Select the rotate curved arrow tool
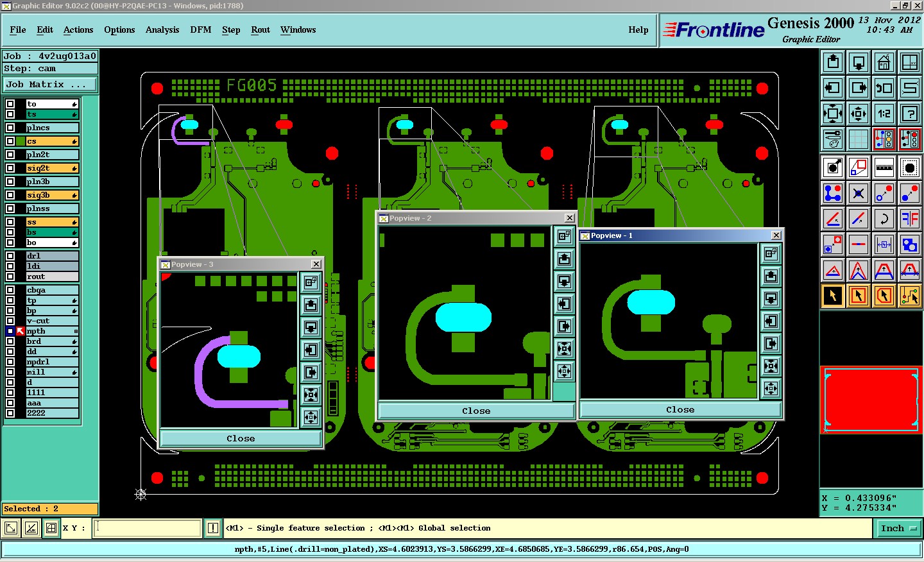 coord(884,219)
